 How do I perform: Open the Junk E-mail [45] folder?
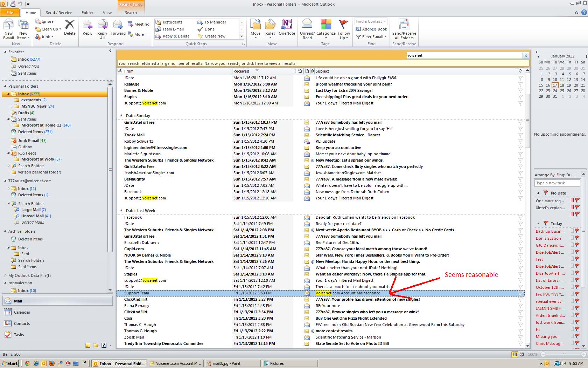pos(32,141)
